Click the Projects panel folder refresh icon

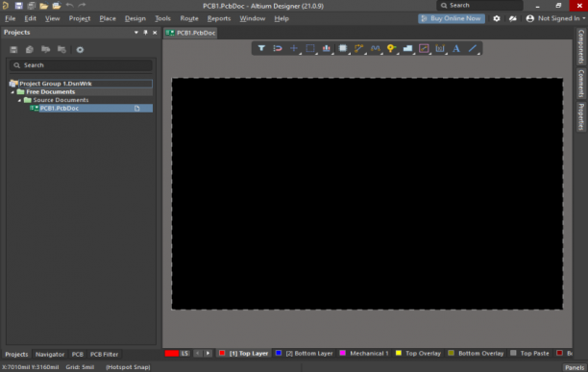pyautogui.click(x=61, y=49)
